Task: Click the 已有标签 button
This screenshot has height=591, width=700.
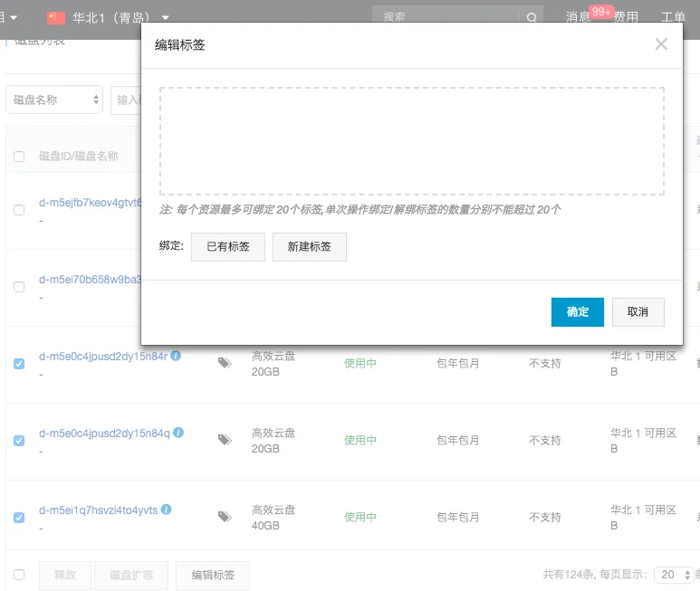Action: (228, 247)
